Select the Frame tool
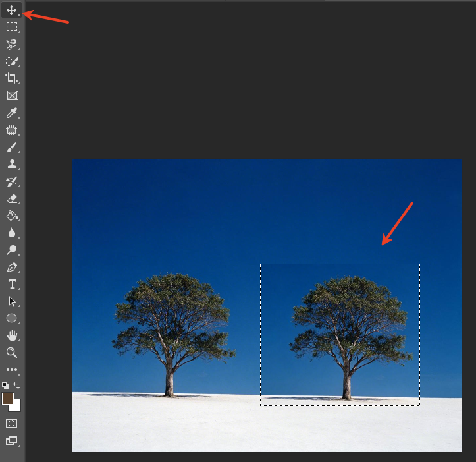The height and width of the screenshot is (462, 476). (x=12, y=96)
